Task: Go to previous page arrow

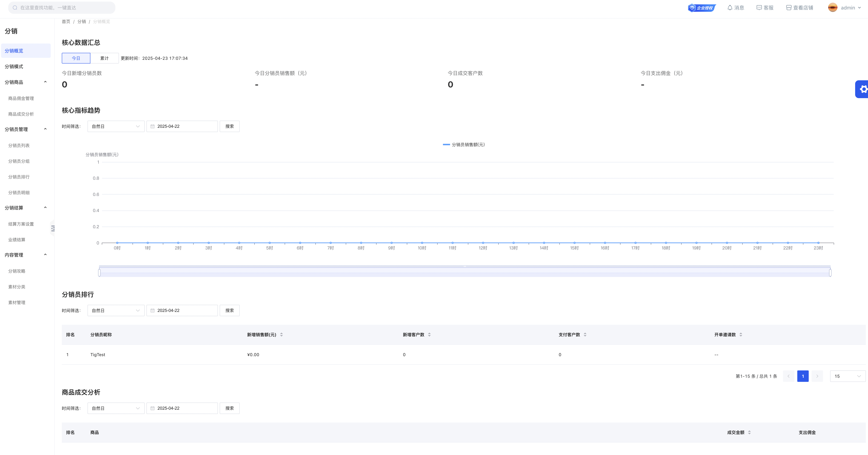Action: [x=789, y=376]
